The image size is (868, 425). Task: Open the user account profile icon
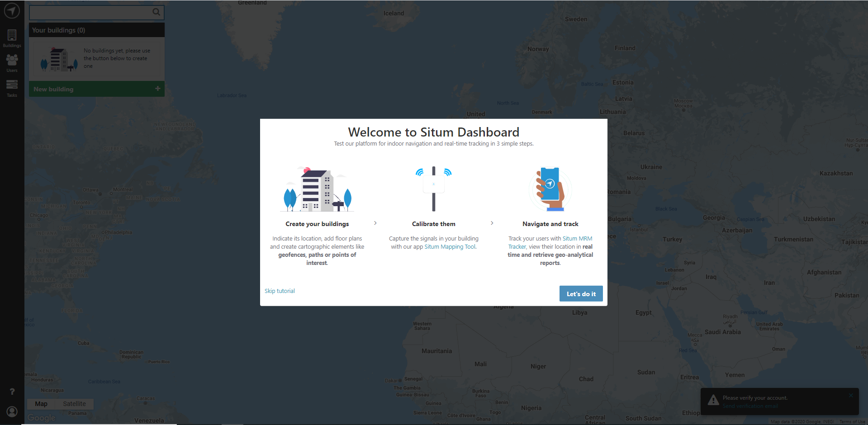(12, 411)
